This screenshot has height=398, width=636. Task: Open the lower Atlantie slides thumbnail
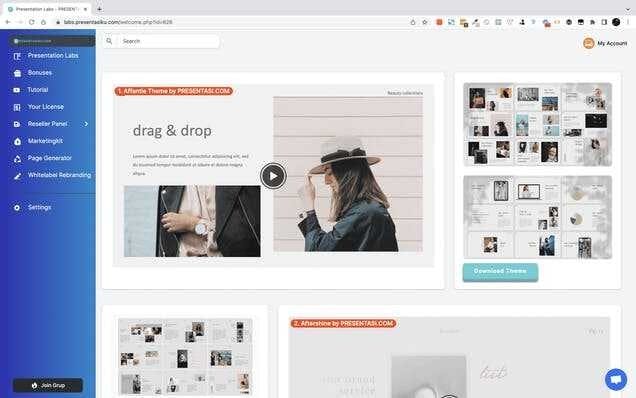pos(537,217)
